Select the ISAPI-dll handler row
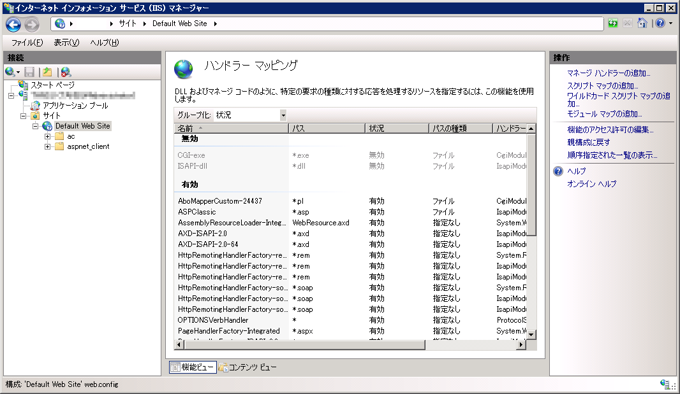 point(350,166)
